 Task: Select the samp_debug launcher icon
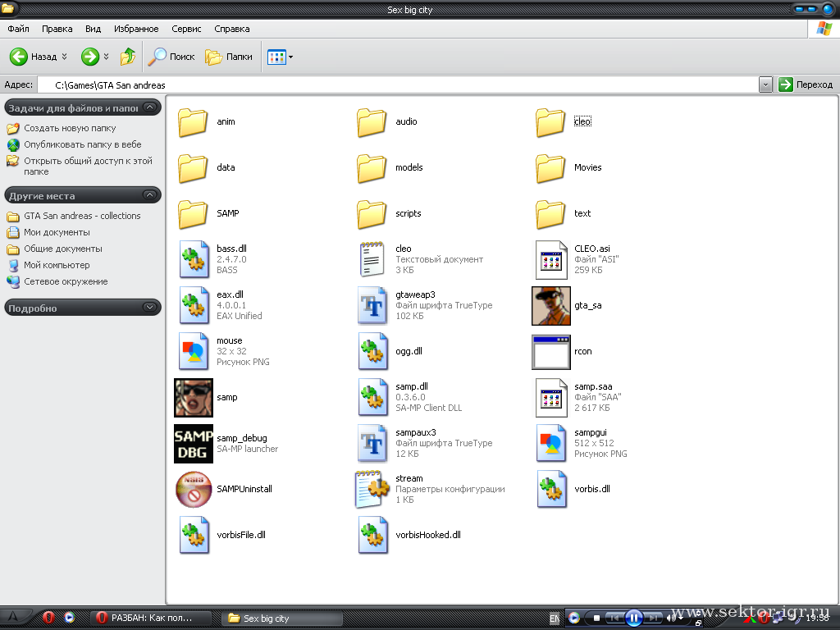click(x=194, y=444)
